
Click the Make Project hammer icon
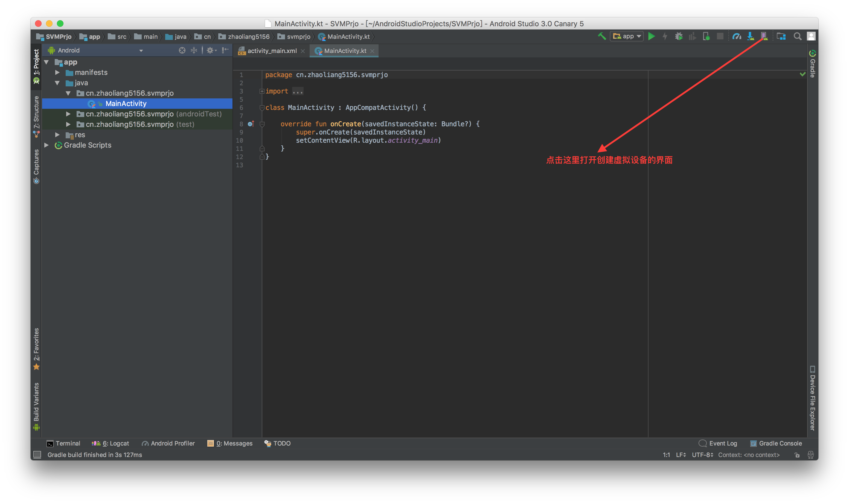pyautogui.click(x=601, y=36)
